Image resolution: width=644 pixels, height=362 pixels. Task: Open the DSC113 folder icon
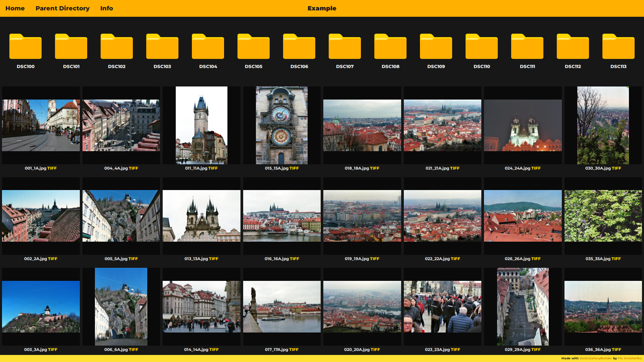point(619,47)
